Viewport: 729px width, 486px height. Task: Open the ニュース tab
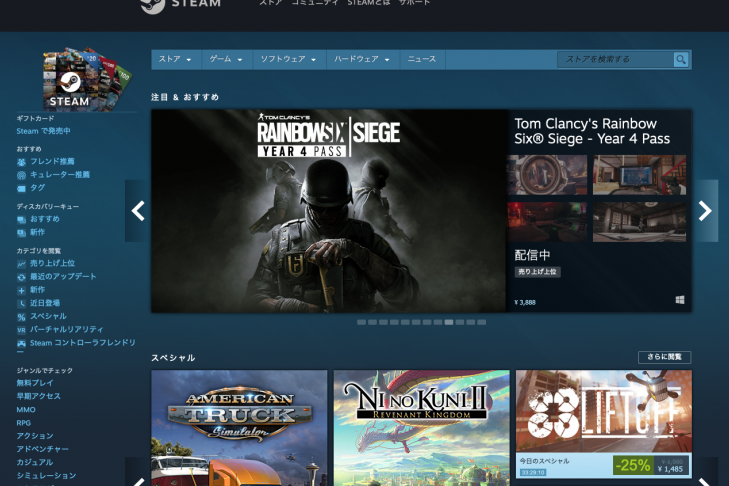coord(422,60)
